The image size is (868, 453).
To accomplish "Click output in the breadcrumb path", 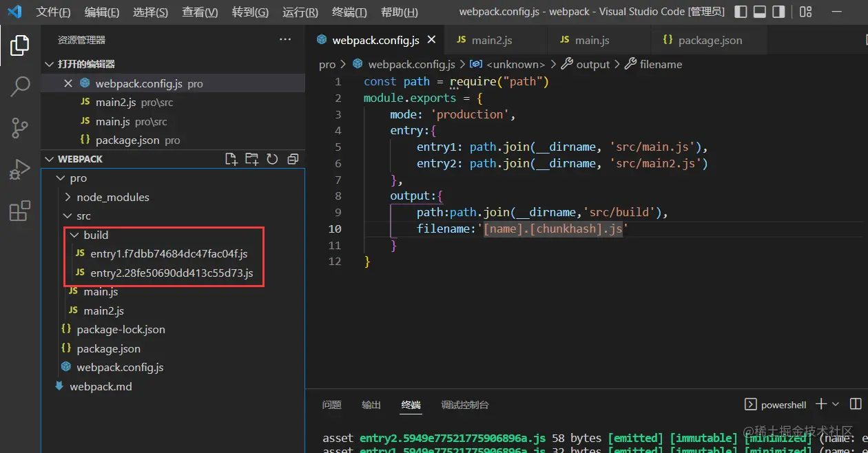I will coord(592,64).
